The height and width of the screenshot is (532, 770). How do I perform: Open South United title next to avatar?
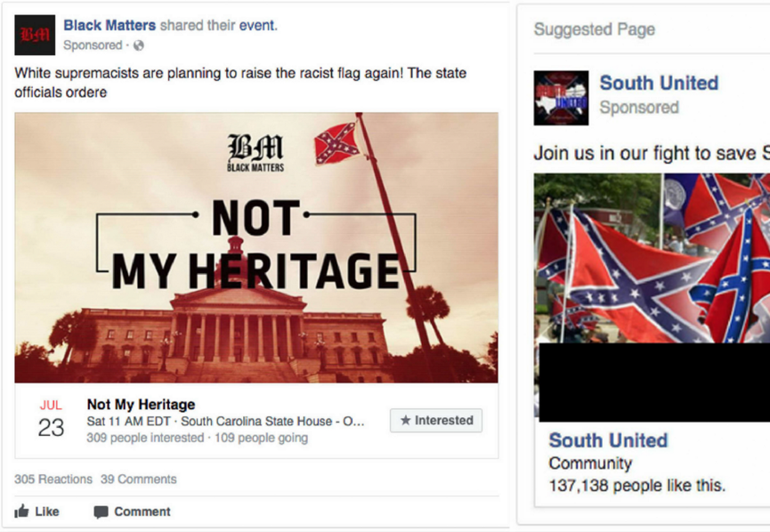[x=659, y=83]
